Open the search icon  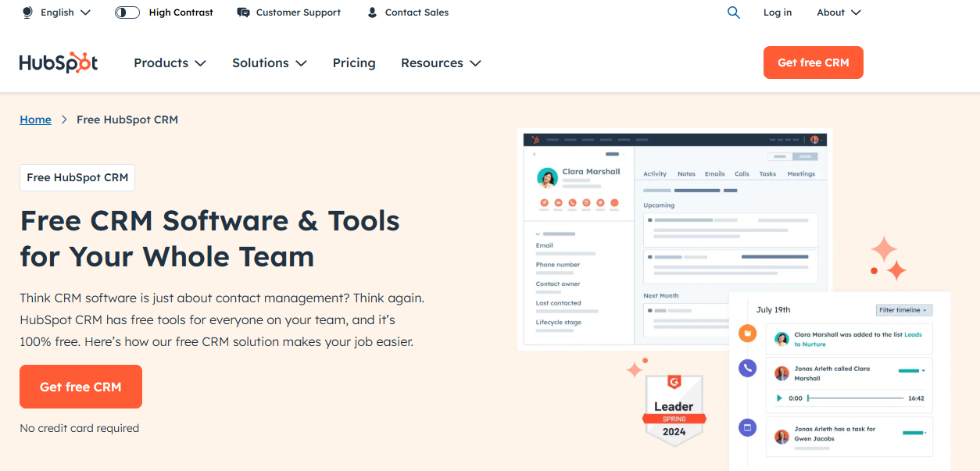tap(733, 12)
